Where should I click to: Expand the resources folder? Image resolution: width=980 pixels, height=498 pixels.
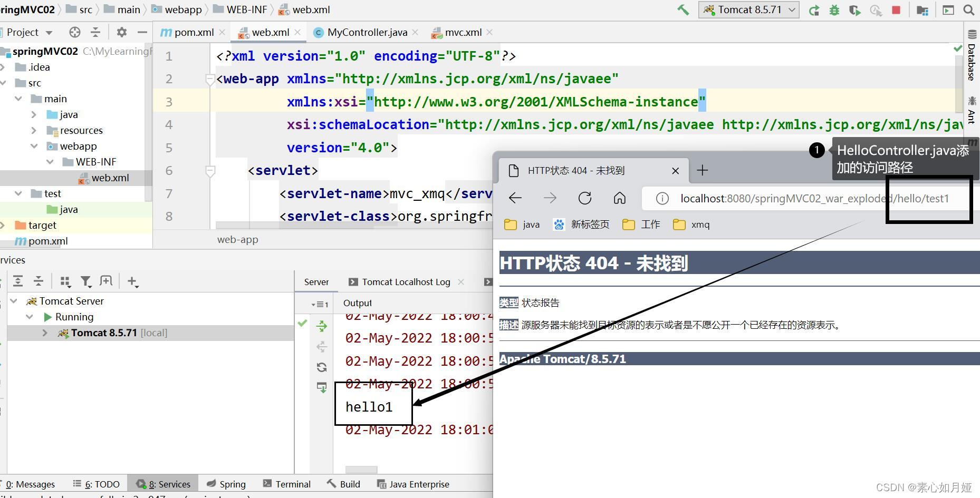(34, 130)
